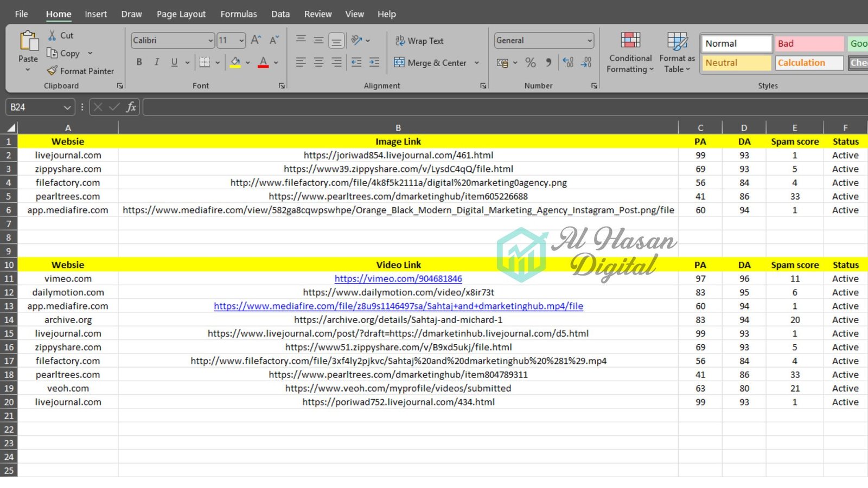Apply borders with the border icon
Image resolution: width=868 pixels, height=488 pixels.
tap(205, 62)
